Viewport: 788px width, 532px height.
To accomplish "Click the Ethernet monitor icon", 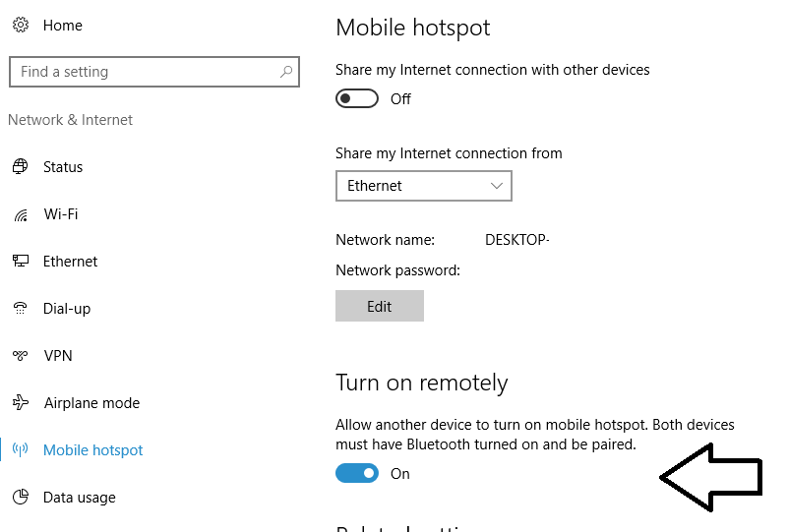I will coord(21,261).
